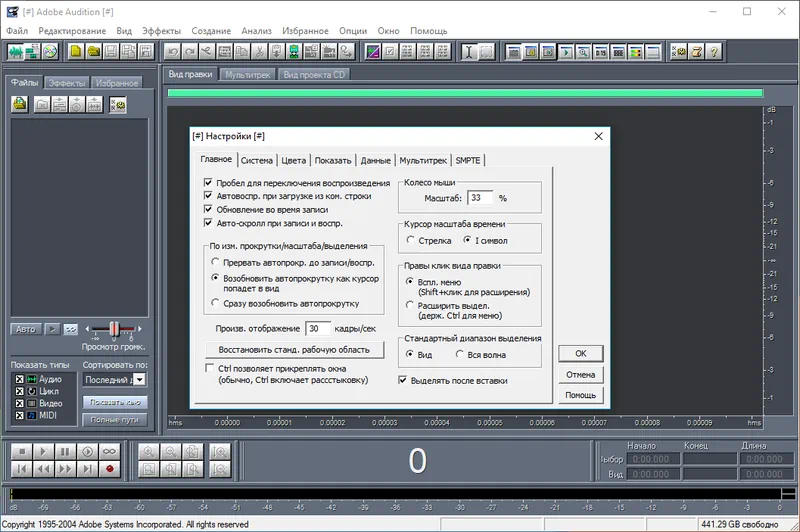Open the 'Сортировать по' dropdown
The width and height of the screenshot is (800, 532).
click(x=139, y=379)
